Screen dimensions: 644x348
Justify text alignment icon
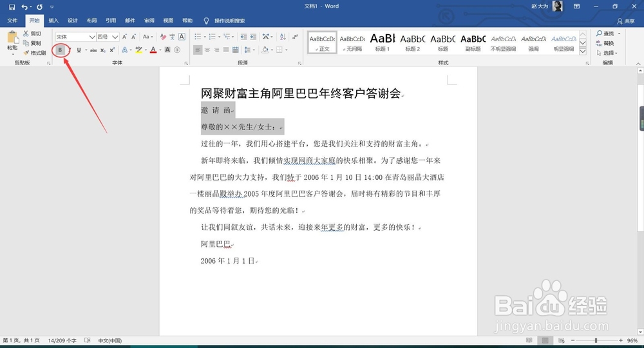point(226,50)
